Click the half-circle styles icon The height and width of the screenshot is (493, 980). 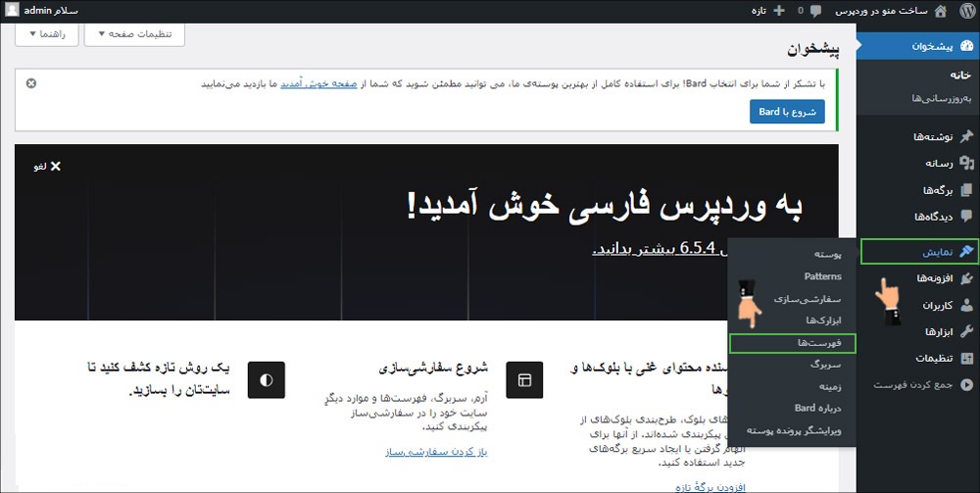[267, 380]
